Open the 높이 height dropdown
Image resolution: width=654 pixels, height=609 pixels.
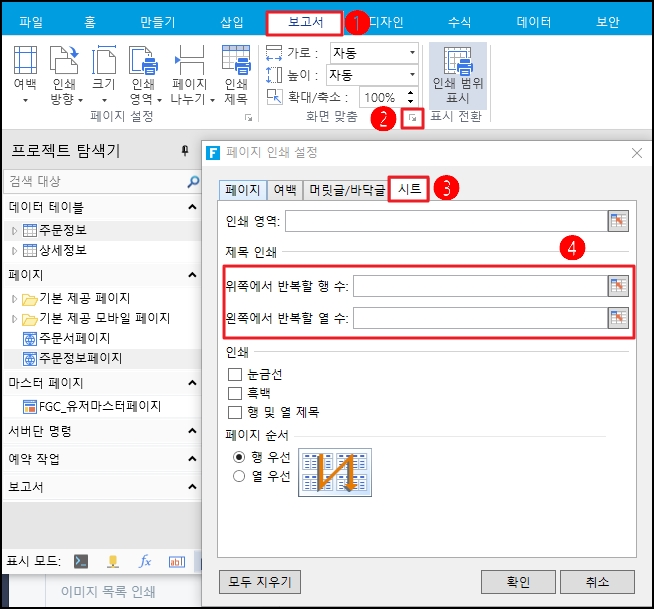(x=412, y=75)
